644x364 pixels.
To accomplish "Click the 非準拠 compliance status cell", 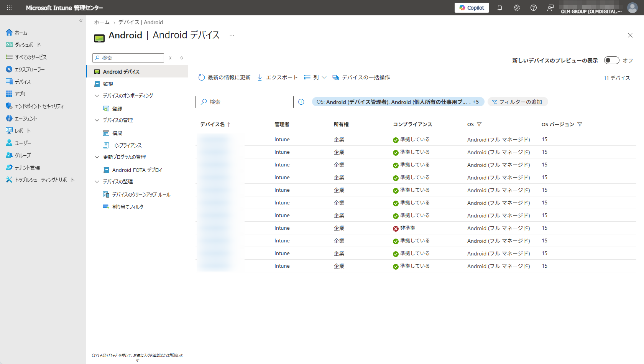I will (404, 228).
